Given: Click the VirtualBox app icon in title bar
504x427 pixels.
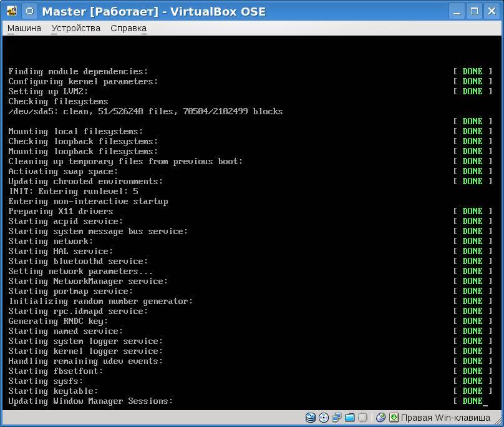Looking at the screenshot, I should 12,11.
